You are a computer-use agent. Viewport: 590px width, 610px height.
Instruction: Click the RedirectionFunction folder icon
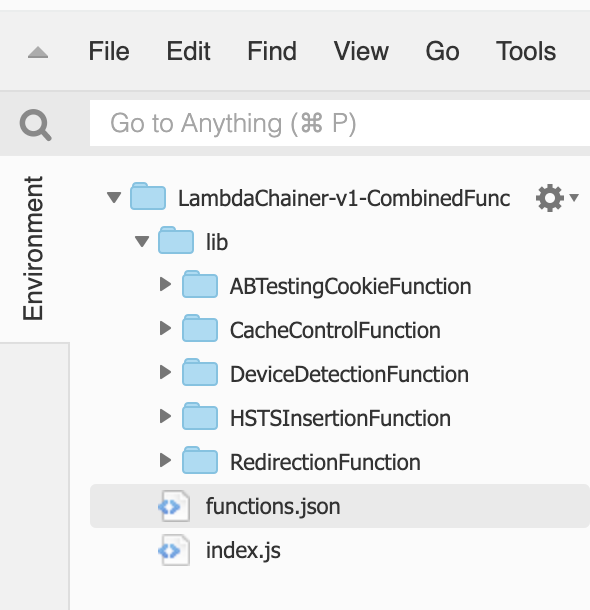200,460
